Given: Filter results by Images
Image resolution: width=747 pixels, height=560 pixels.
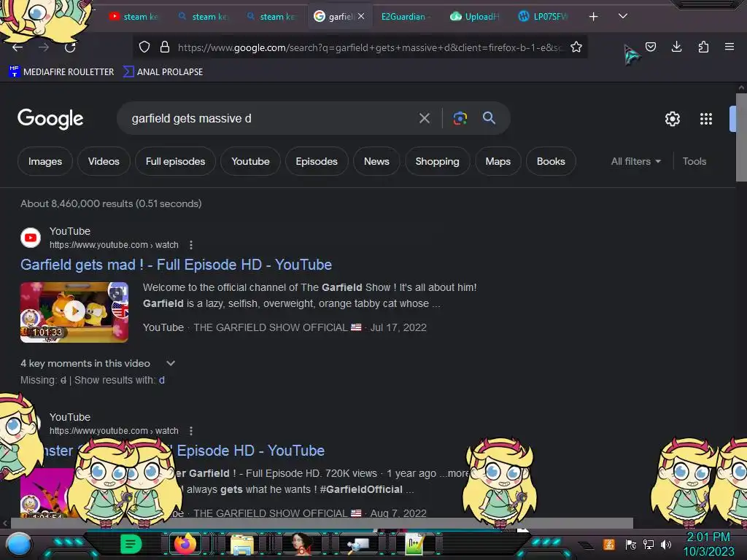Looking at the screenshot, I should point(44,161).
